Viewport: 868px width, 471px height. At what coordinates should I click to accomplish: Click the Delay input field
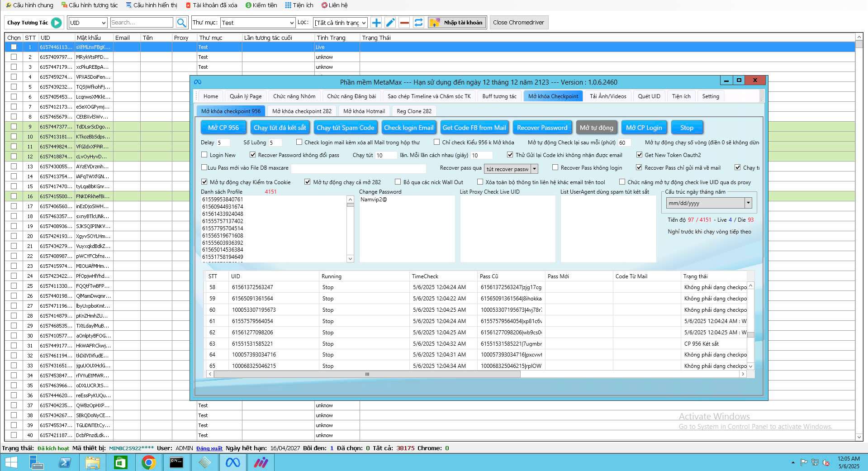point(223,143)
